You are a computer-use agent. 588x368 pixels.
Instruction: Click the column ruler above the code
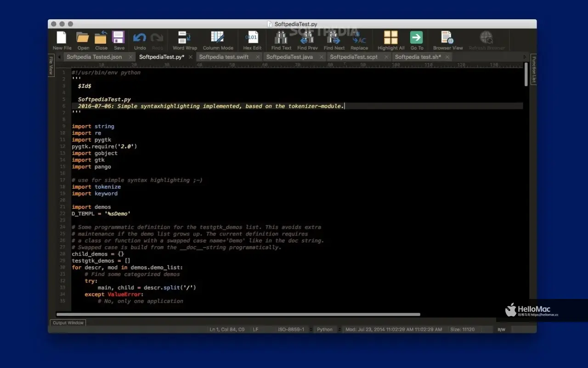[297, 65]
